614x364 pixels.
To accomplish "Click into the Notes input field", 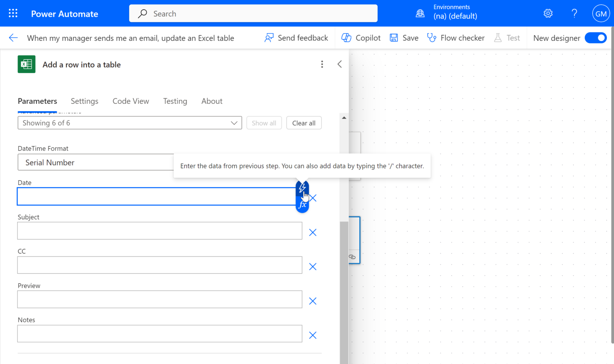I will coord(159,334).
